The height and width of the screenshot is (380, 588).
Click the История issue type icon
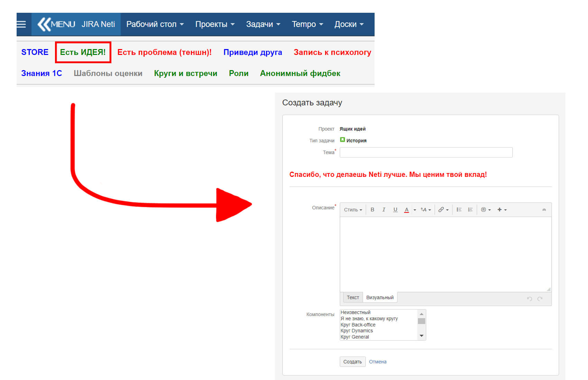click(342, 140)
